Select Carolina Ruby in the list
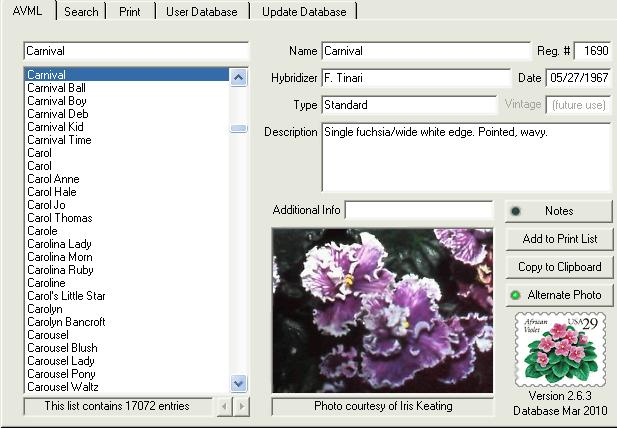The image size is (617, 428). click(127, 269)
